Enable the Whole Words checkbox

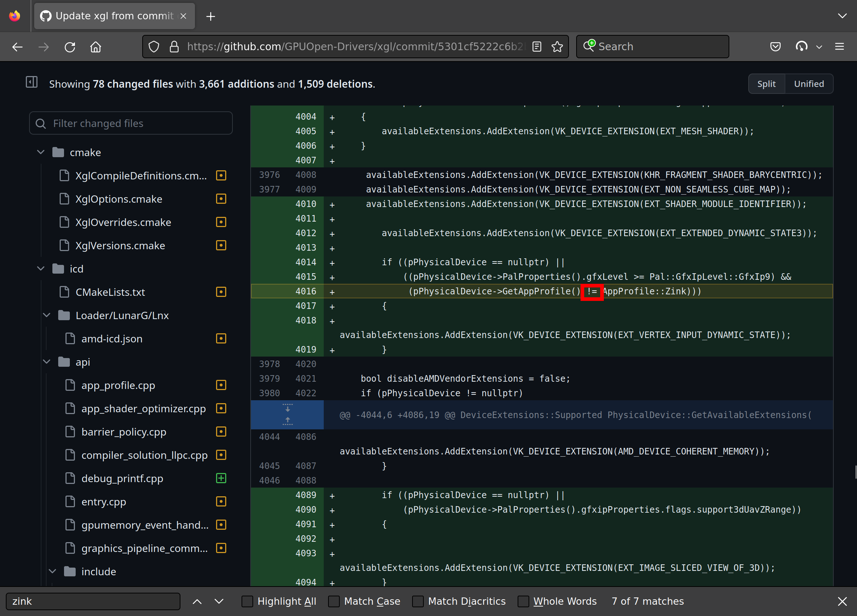pos(523,601)
